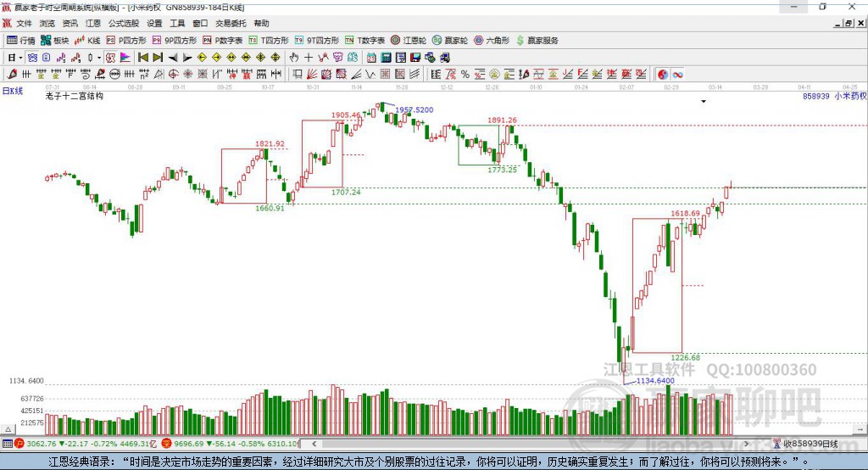Click the 行情 quotes button
Viewport: 868px width, 470px height.
click(21, 41)
